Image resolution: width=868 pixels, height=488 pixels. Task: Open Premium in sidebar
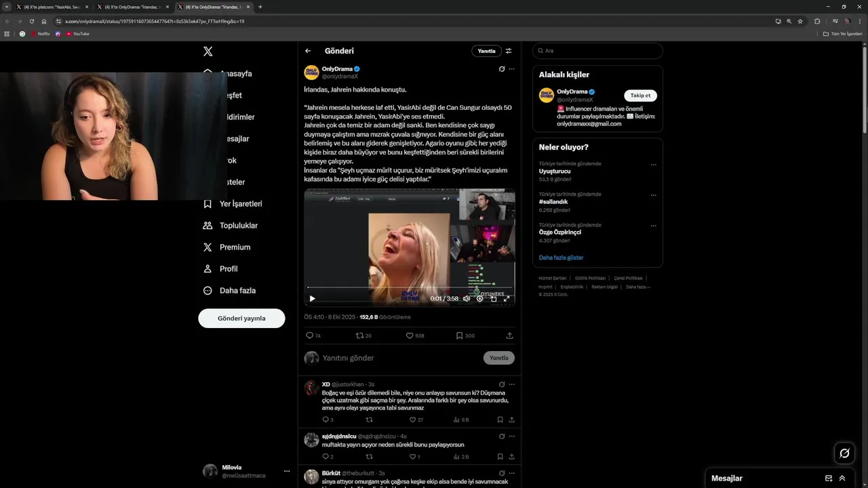(227, 247)
